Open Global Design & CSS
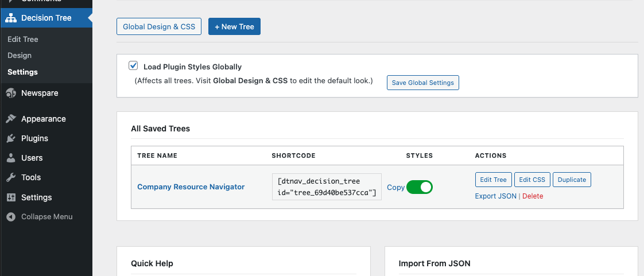Viewport: 644px width, 276px height. pos(159,26)
